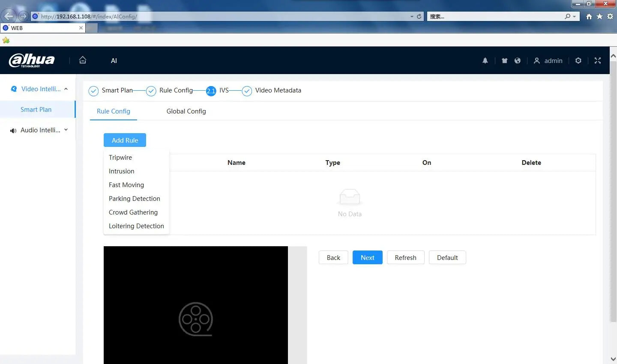The image size is (617, 364).
Task: Choose Loitering Detection rule type
Action: [136, 226]
